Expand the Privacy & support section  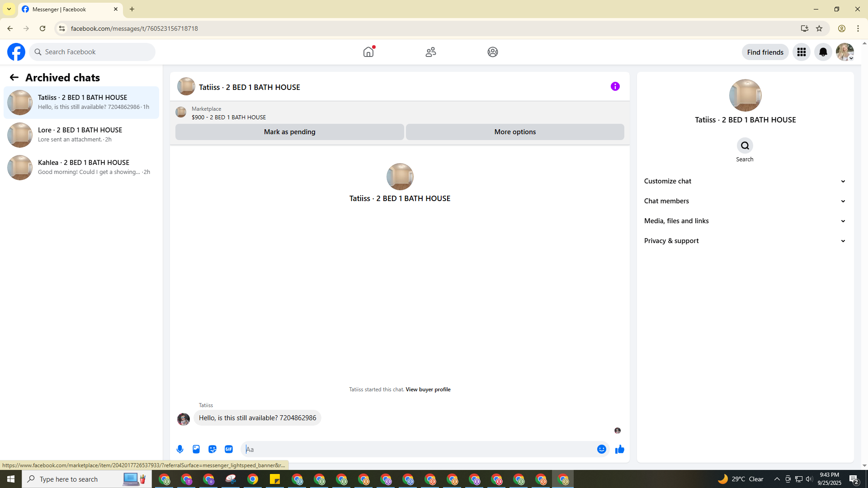[745, 241]
